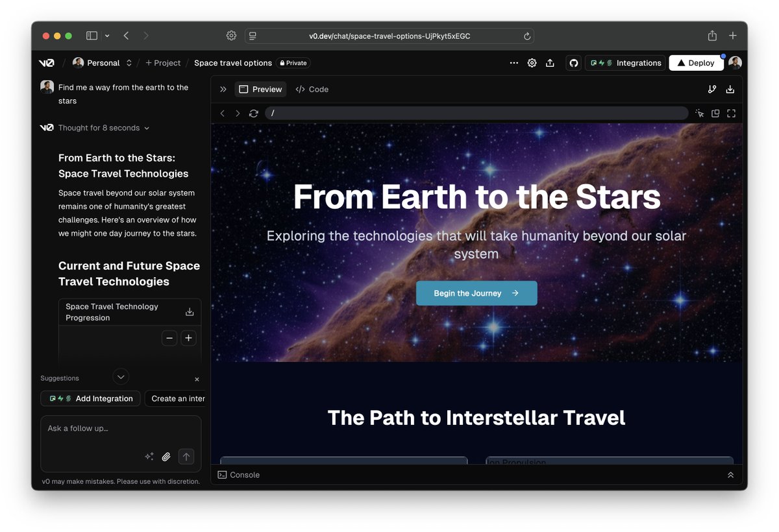Go forward in Safari
Screen dimensions: 779x532
click(x=146, y=36)
